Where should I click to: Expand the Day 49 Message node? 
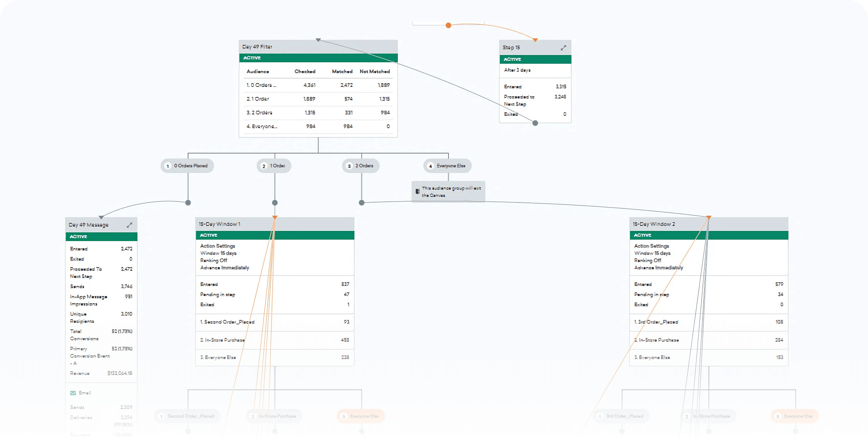129,225
